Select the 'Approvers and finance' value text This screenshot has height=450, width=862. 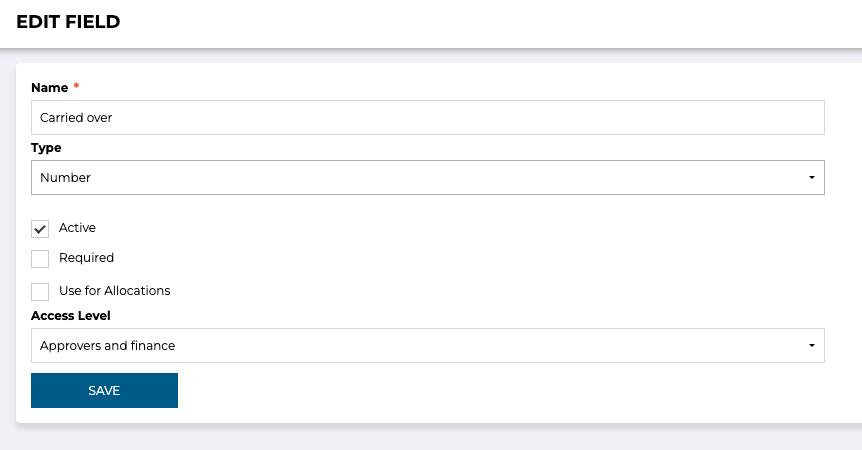pyautogui.click(x=107, y=345)
